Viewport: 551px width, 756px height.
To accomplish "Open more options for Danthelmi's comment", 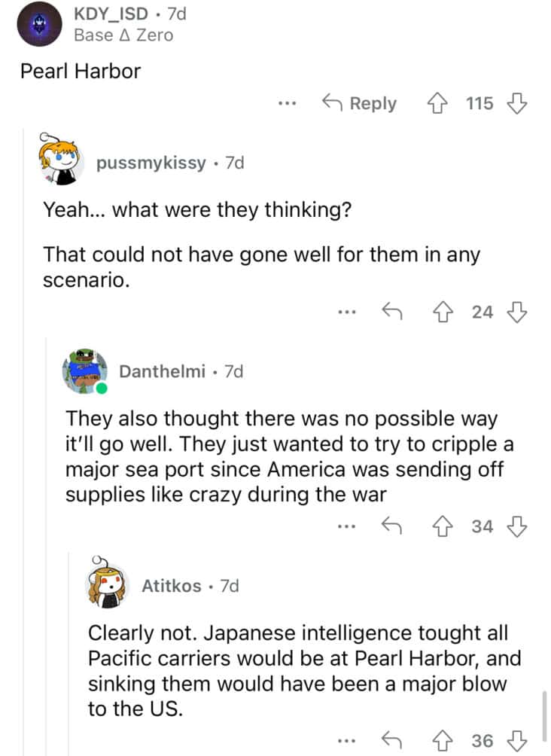I will click(347, 526).
